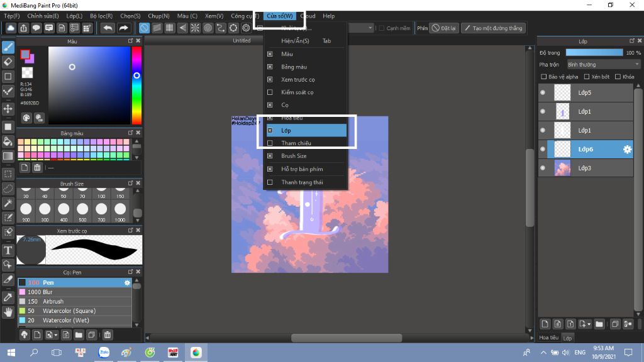644x362 pixels.
Task: Select the Hand pan tool
Action: click(8, 312)
